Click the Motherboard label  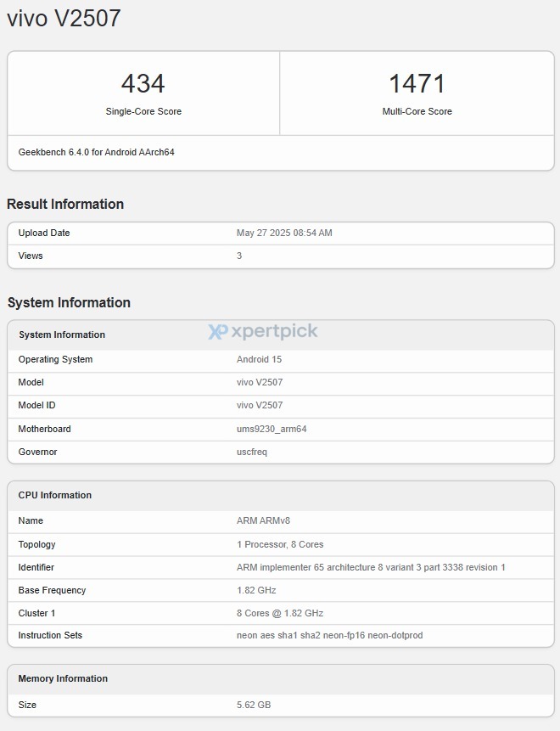(x=45, y=429)
